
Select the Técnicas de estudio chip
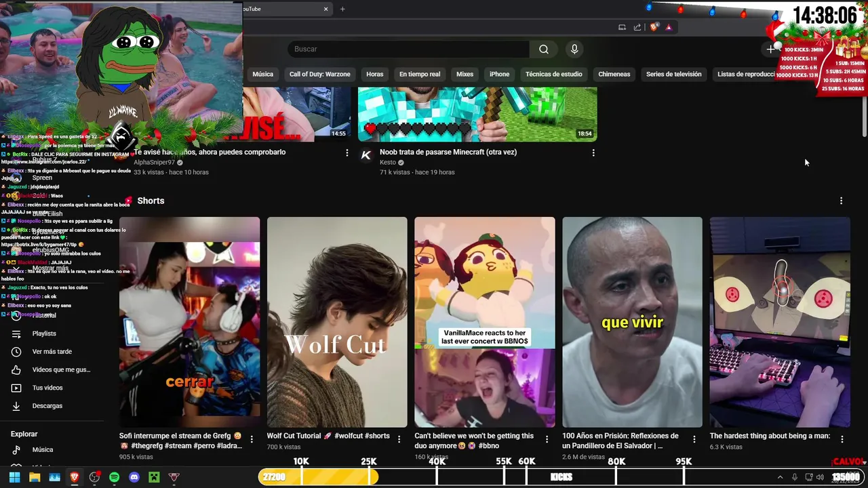click(554, 74)
